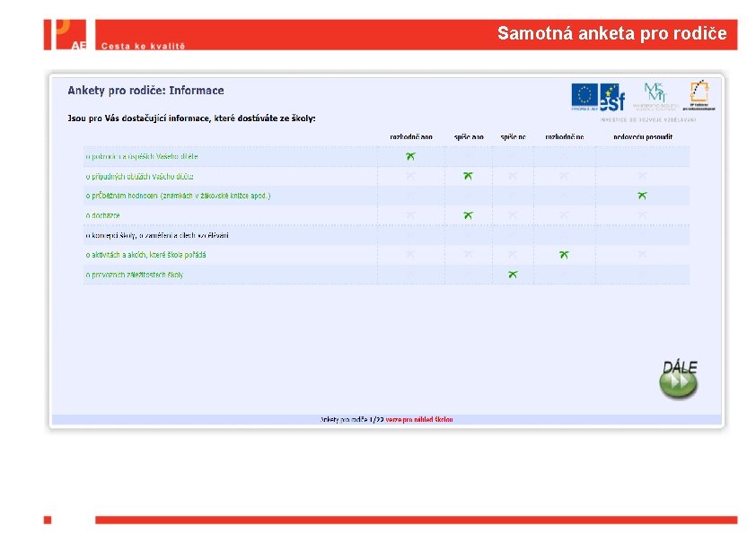Click the question 'Jsou pro Vás dostačující informace'
This screenshot has width=756, height=534.
pyautogui.click(x=191, y=118)
